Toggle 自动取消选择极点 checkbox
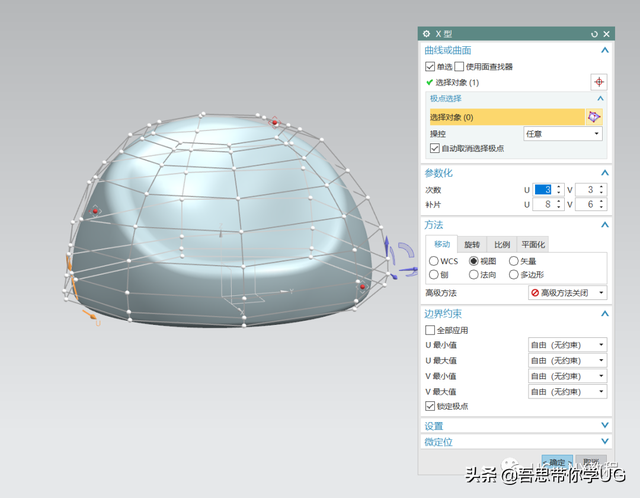640x498 pixels. click(435, 148)
